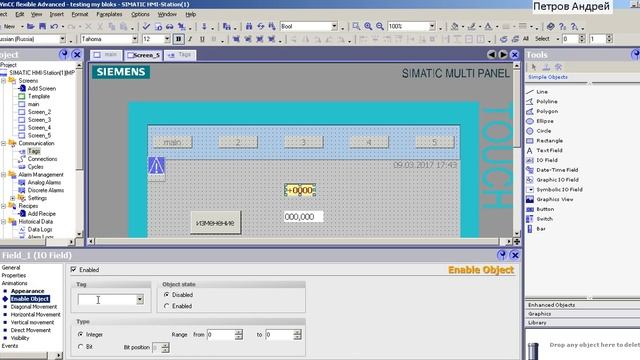This screenshot has height=360, width=640.
Task: Open Screen_3 in project tree
Action: [39, 120]
